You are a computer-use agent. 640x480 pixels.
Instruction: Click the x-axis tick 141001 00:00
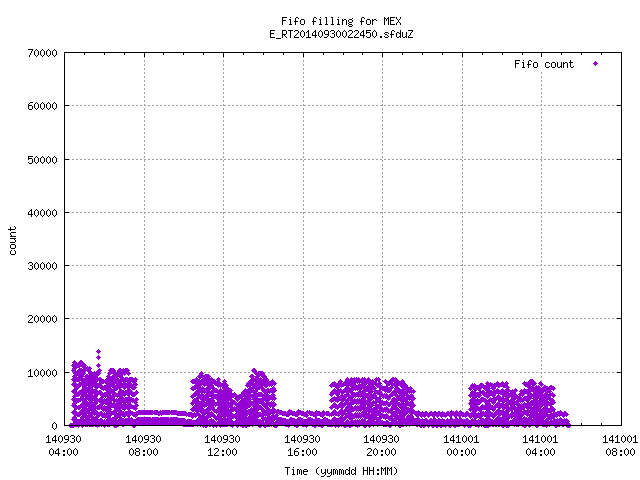(461, 446)
